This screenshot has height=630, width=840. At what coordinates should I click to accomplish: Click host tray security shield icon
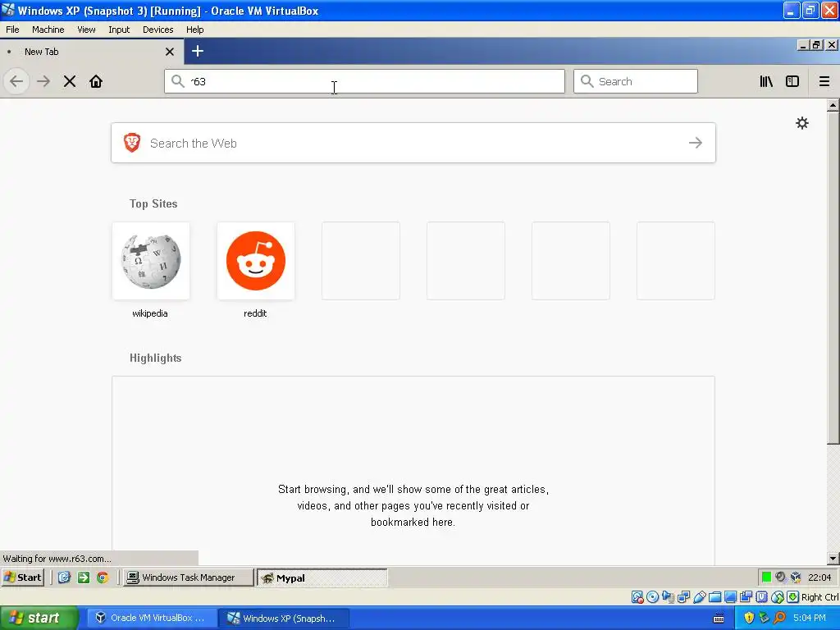(x=749, y=618)
